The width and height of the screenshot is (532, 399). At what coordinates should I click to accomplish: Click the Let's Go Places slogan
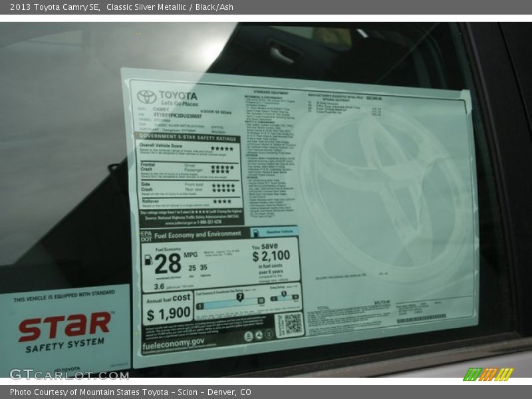(180, 104)
